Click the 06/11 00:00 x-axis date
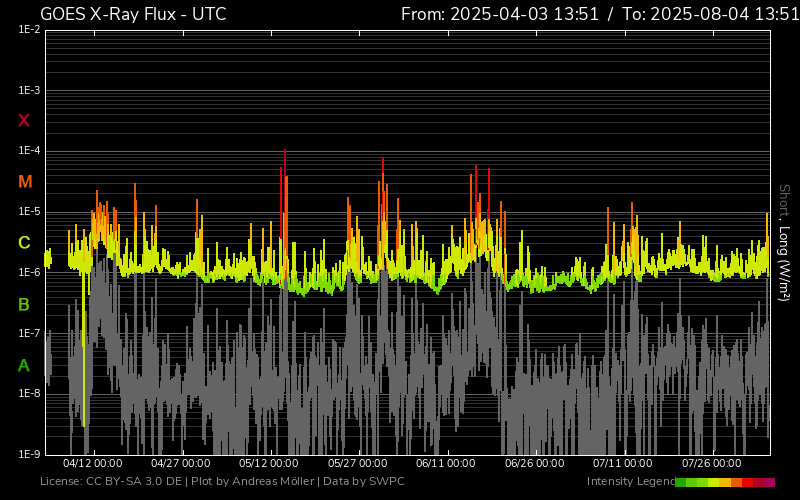This screenshot has width=800, height=500. [445, 464]
